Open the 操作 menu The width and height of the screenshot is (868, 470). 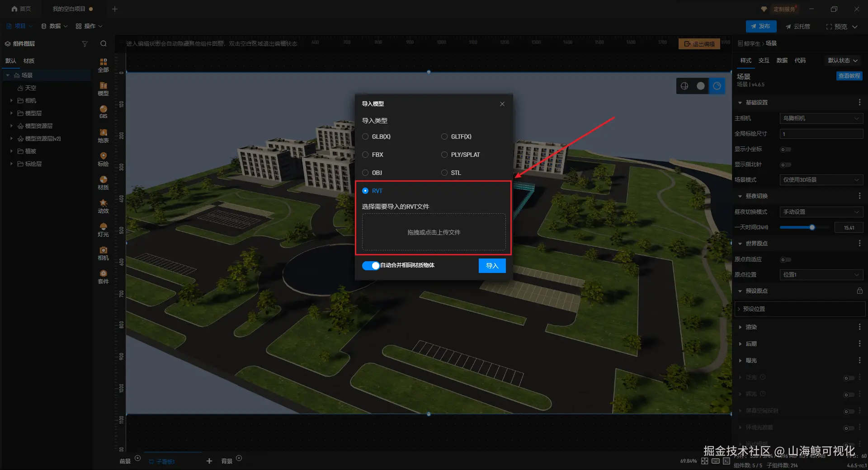(x=89, y=26)
